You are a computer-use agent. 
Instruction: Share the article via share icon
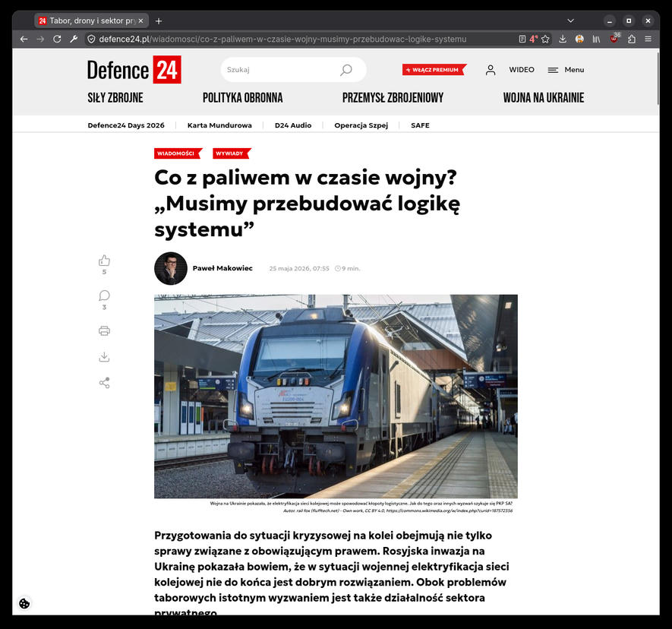[x=104, y=383]
